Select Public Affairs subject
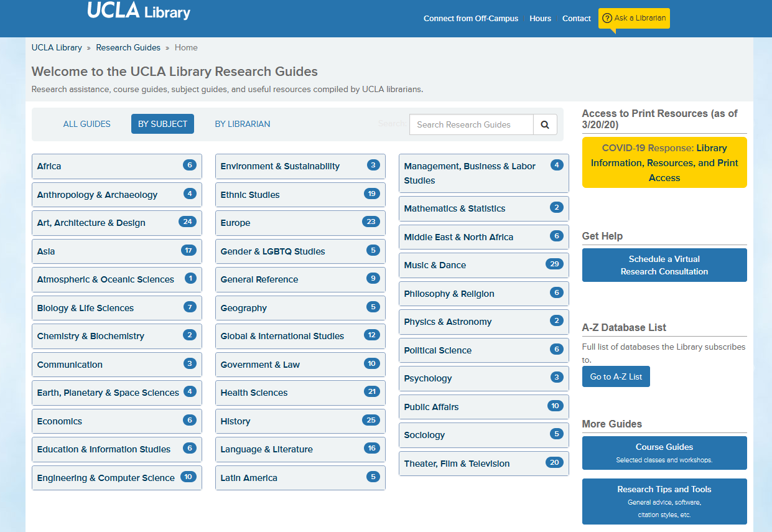Image resolution: width=772 pixels, height=532 pixels. point(484,407)
